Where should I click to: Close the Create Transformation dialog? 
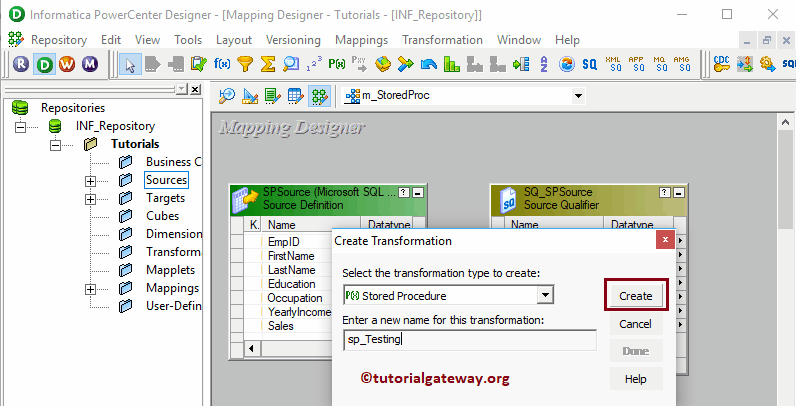(x=665, y=240)
